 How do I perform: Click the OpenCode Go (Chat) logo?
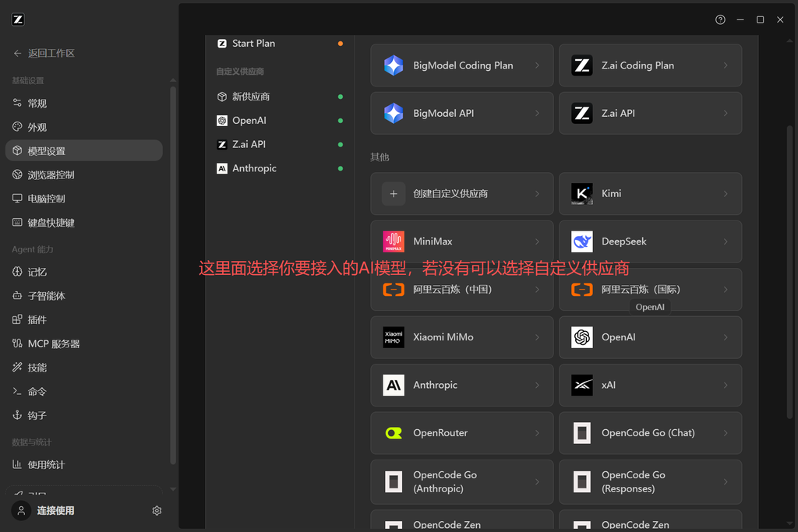[x=581, y=433]
